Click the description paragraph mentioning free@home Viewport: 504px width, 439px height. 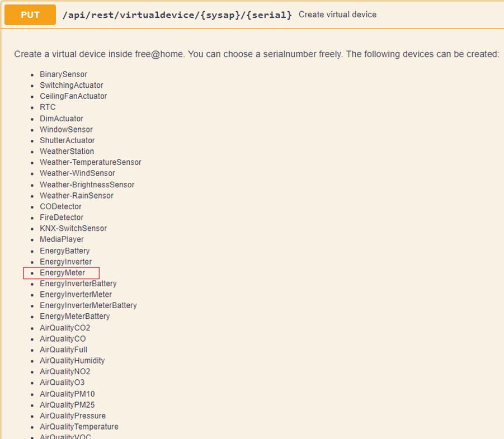[257, 54]
